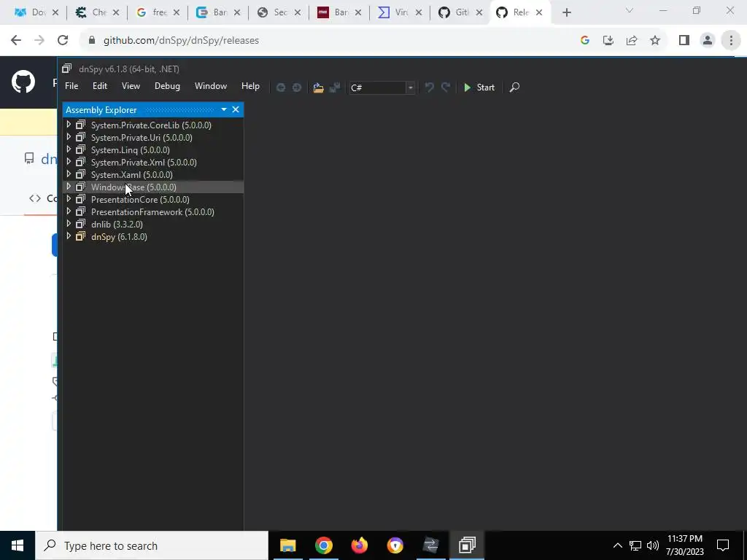Screen dimensions: 747x560
Task: Click the Redo icon in dnSpy toolbar
Action: (x=446, y=87)
